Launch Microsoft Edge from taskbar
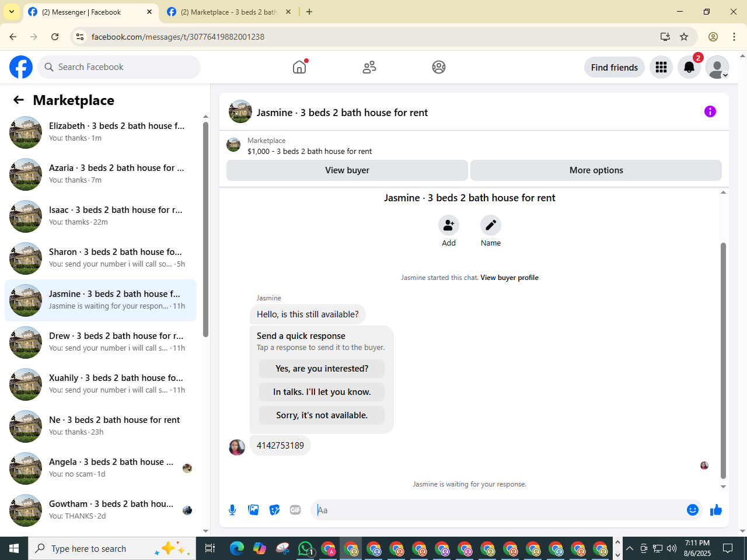 click(237, 548)
